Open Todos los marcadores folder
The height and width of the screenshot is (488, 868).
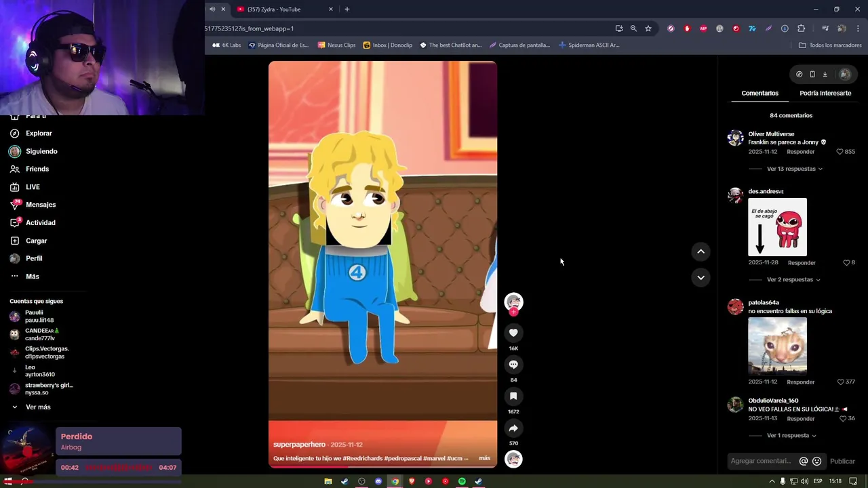pos(830,45)
